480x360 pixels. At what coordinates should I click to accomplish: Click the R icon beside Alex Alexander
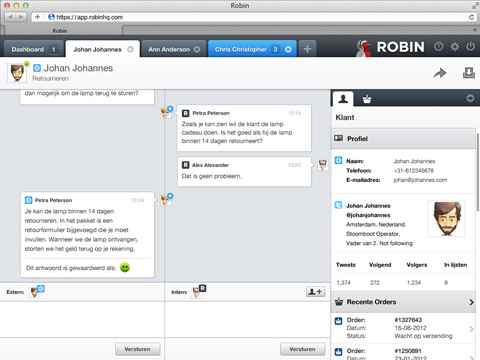point(185,165)
